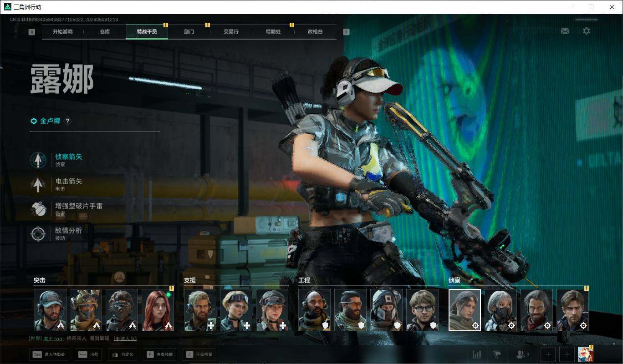Click the world chat message line
The image size is (623, 364).
point(82,339)
